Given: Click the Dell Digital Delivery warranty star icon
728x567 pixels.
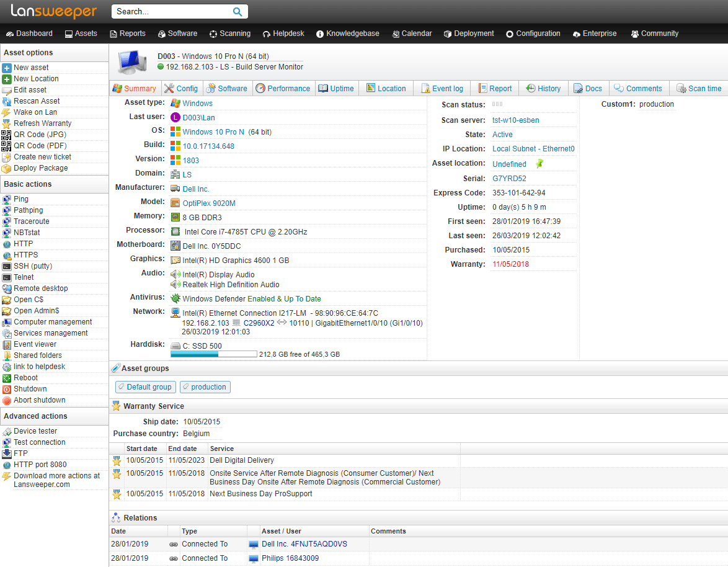Looking at the screenshot, I should [x=117, y=461].
